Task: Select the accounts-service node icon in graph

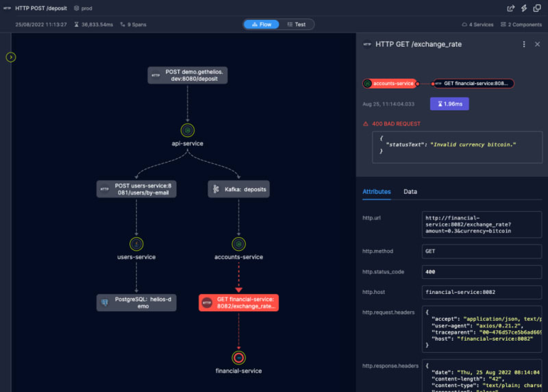Action: point(238,243)
